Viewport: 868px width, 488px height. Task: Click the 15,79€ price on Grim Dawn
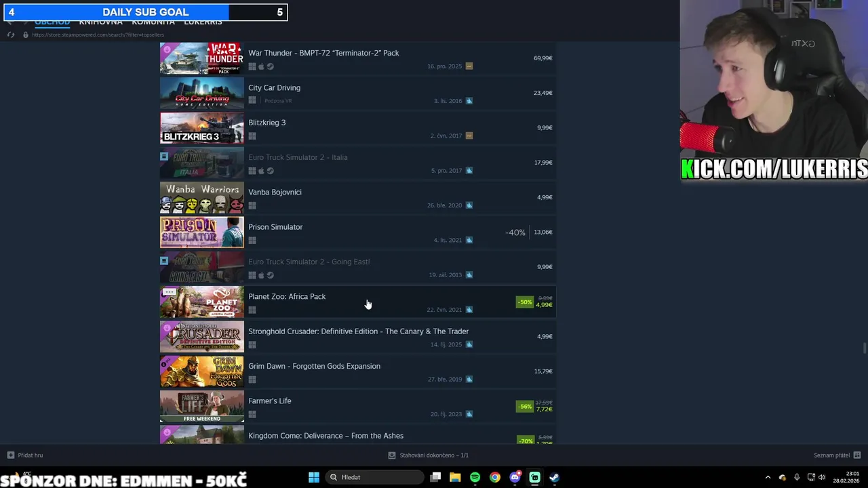pos(542,371)
